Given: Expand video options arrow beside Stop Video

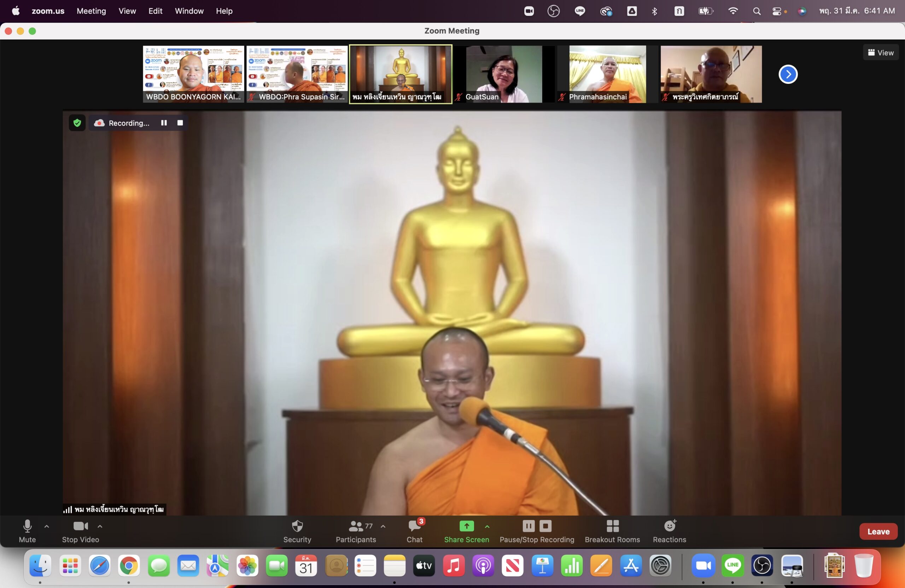Looking at the screenshot, I should (x=100, y=526).
